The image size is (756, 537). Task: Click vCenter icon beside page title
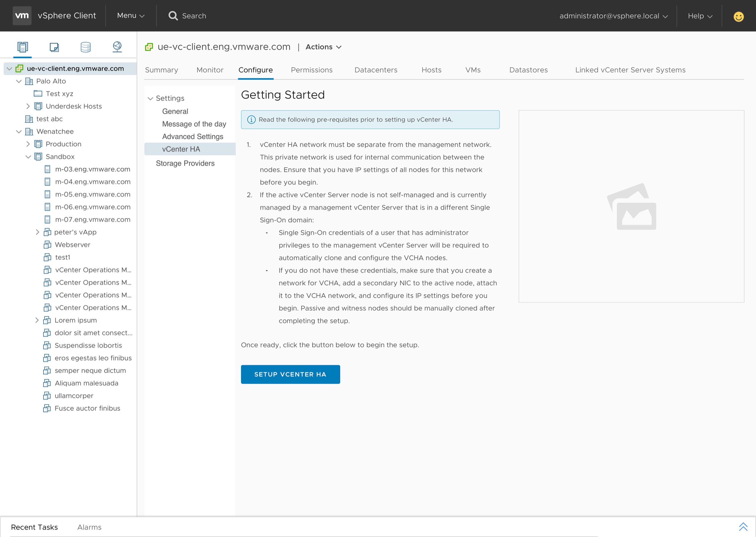coord(149,47)
